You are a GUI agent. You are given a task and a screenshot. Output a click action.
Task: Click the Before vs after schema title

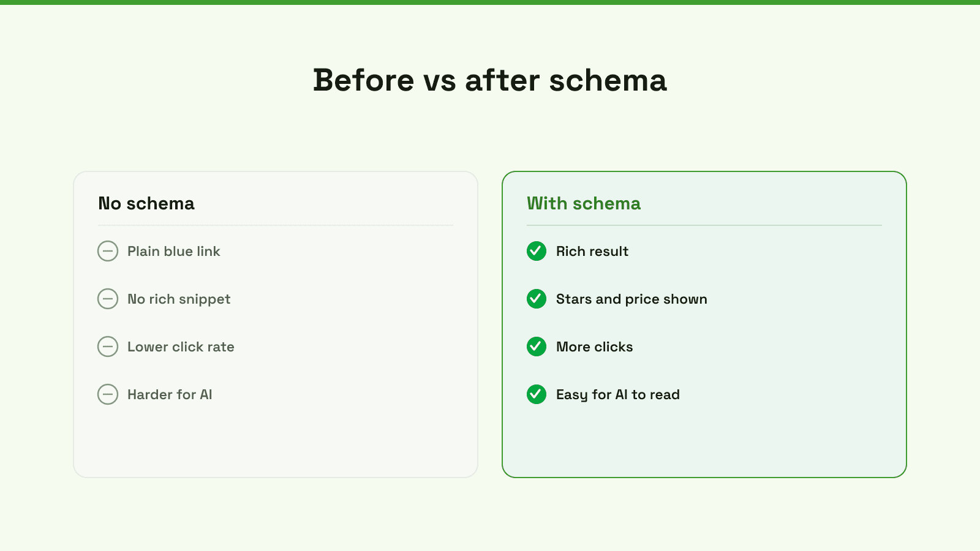point(490,80)
